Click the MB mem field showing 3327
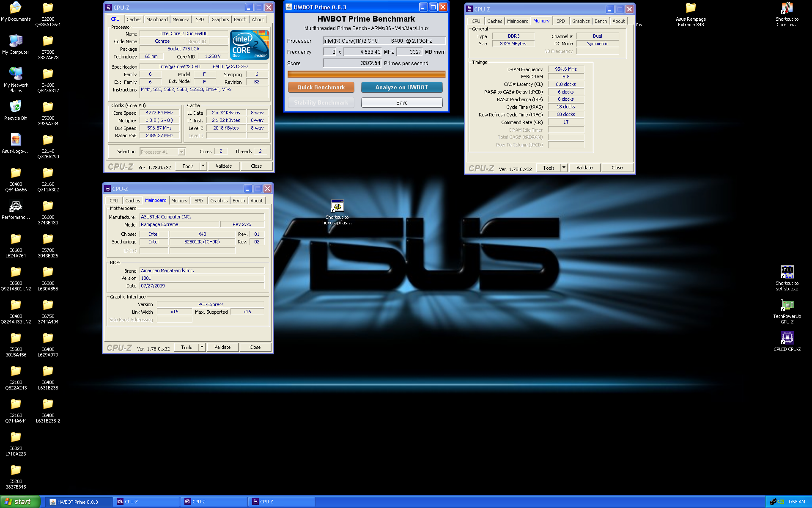This screenshot has height=508, width=812. pyautogui.click(x=409, y=52)
